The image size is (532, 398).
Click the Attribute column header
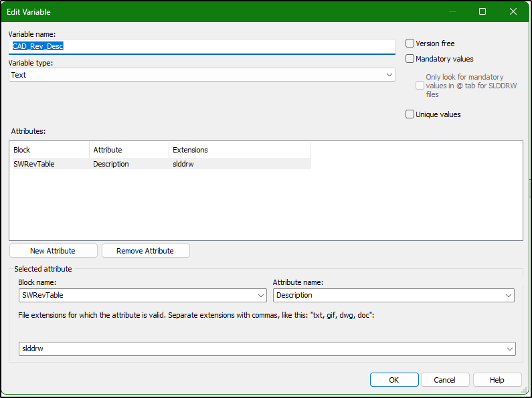128,150
